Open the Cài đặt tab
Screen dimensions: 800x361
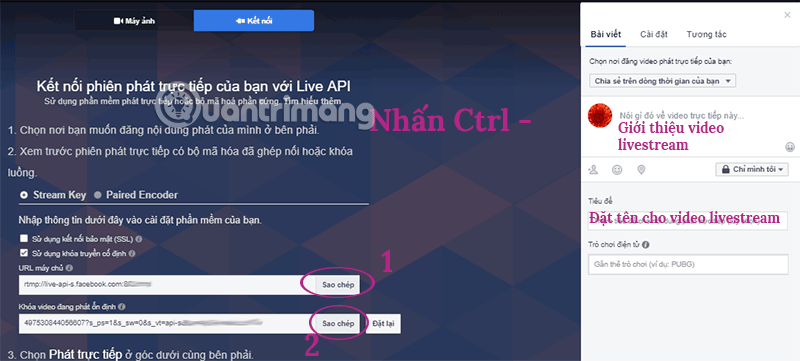click(x=654, y=35)
